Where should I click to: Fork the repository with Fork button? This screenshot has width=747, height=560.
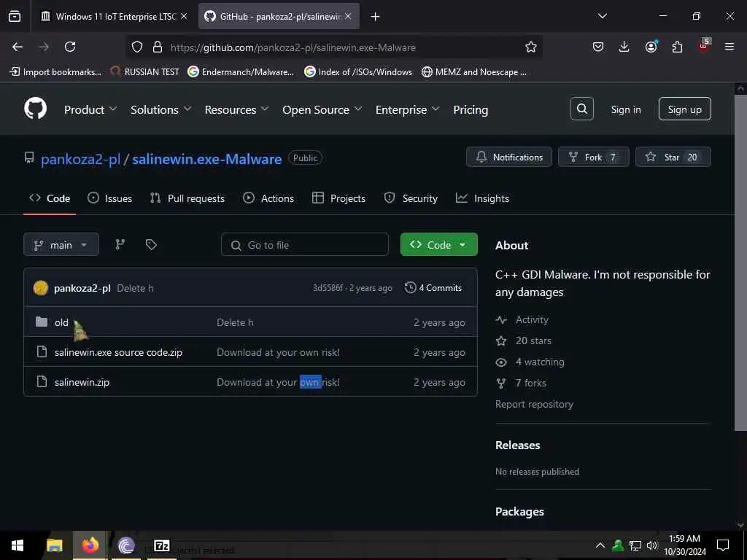[x=594, y=157]
